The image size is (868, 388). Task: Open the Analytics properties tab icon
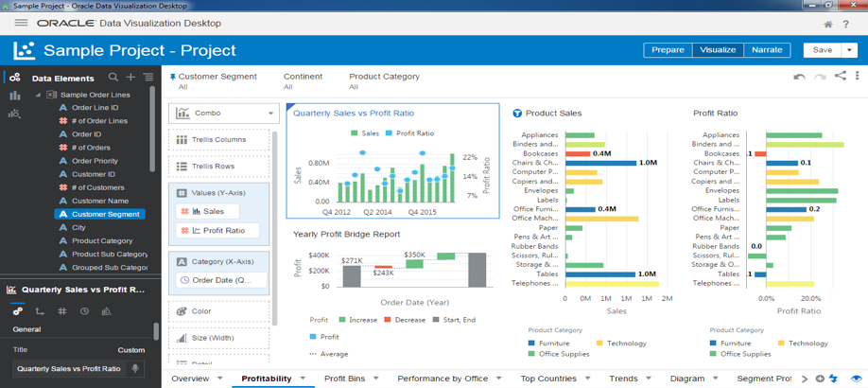[106, 311]
